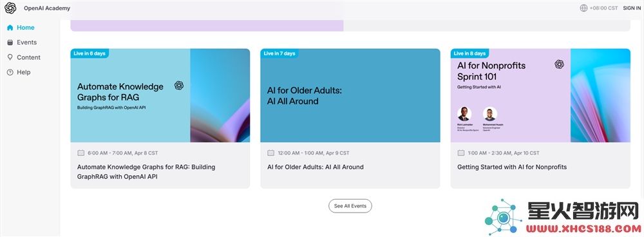
Task: Open the Content sidebar section
Action: tap(24, 57)
